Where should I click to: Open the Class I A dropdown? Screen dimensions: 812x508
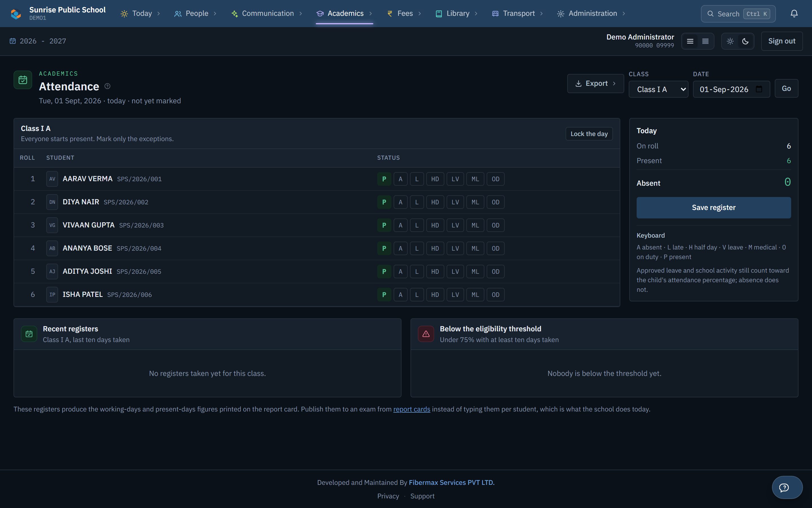658,89
